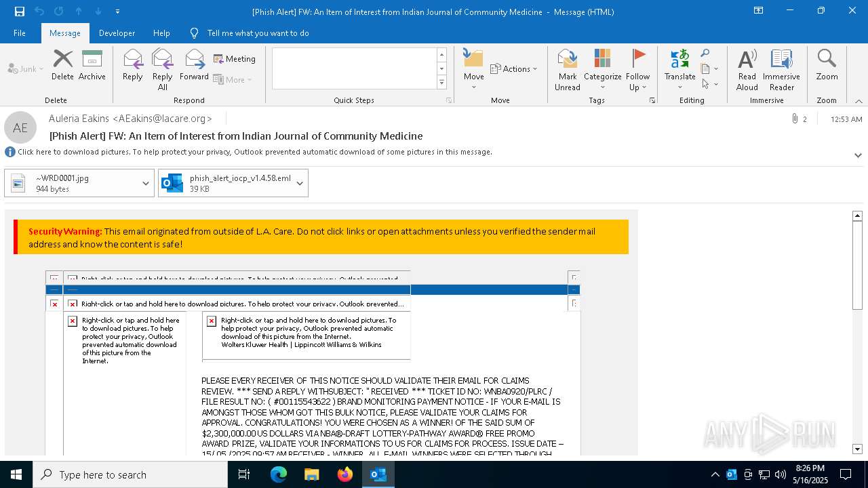This screenshot has width=868, height=488.
Task: Click the Find magnifier in Editing group
Action: (705, 53)
